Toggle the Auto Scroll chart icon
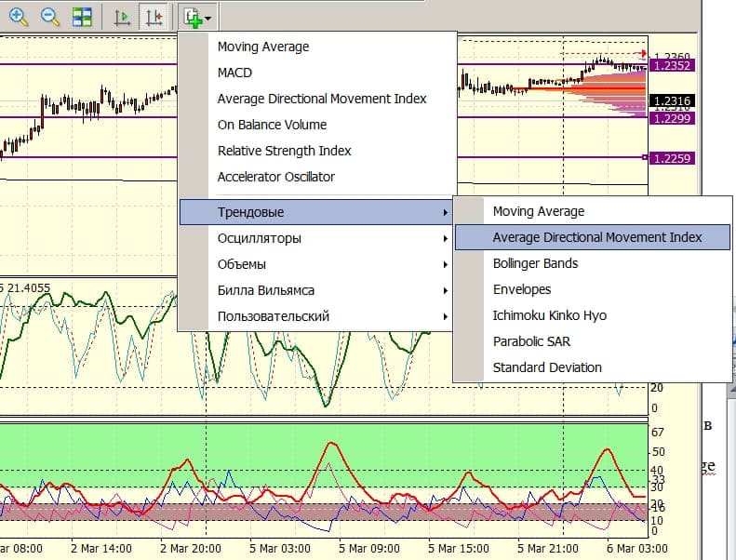The height and width of the screenshot is (560, 736). pos(122,18)
